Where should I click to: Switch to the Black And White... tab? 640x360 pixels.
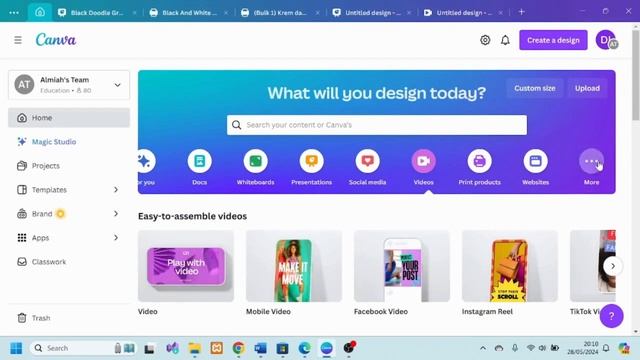189,13
